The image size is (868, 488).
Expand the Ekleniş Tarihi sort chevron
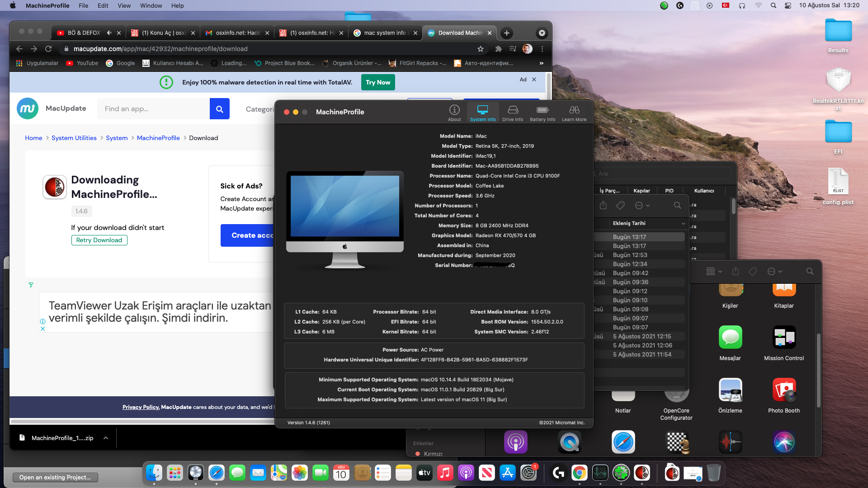683,224
